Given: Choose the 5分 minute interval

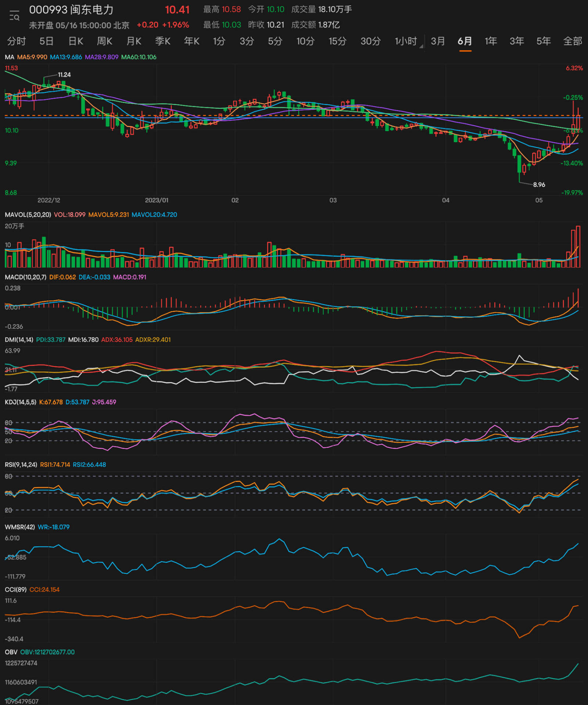Looking at the screenshot, I should 275,41.
